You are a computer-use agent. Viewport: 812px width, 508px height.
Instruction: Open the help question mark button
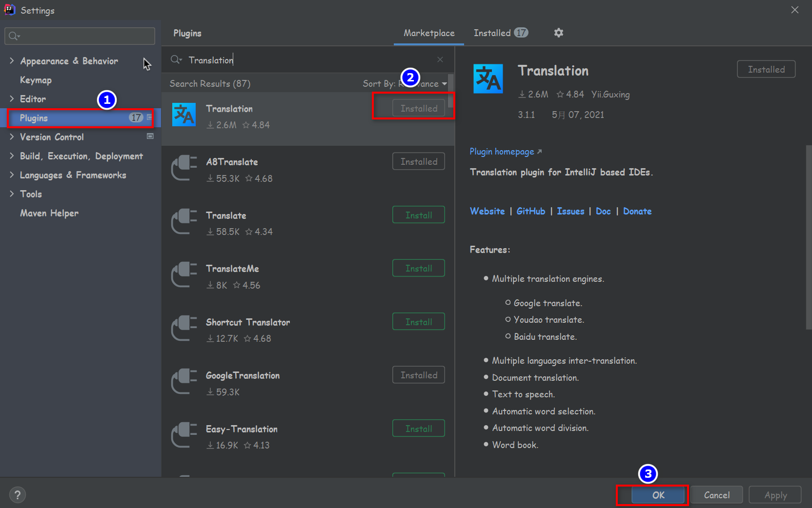coord(18,495)
